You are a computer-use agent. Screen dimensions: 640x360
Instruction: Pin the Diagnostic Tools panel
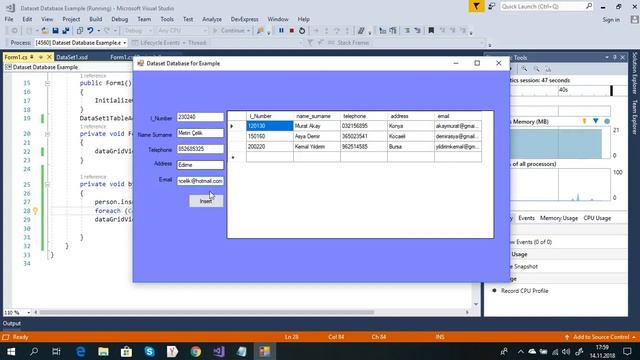[615, 58]
